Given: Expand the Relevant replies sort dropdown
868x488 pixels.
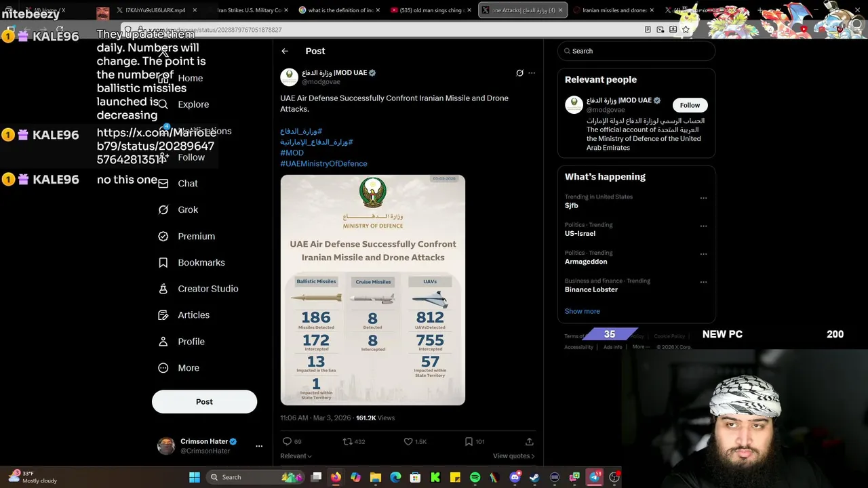Looking at the screenshot, I should pyautogui.click(x=296, y=456).
